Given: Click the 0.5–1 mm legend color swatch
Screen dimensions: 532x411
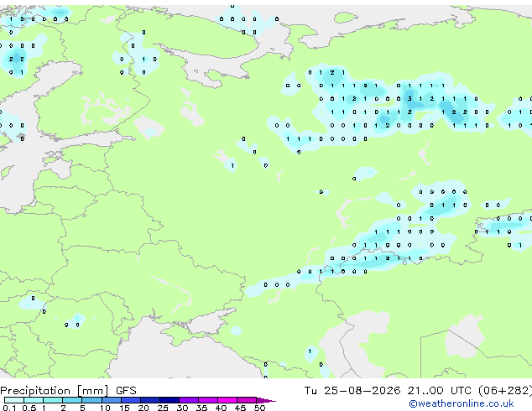Looking at the screenshot, I should pyautogui.click(x=34, y=400).
